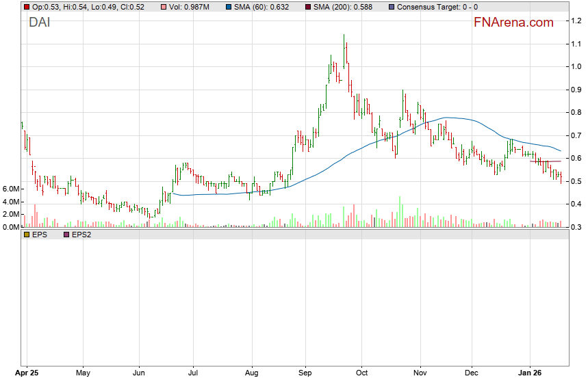588x387 pixels.
Task: Click the Apr 25 date axis label
Action: pos(27,373)
